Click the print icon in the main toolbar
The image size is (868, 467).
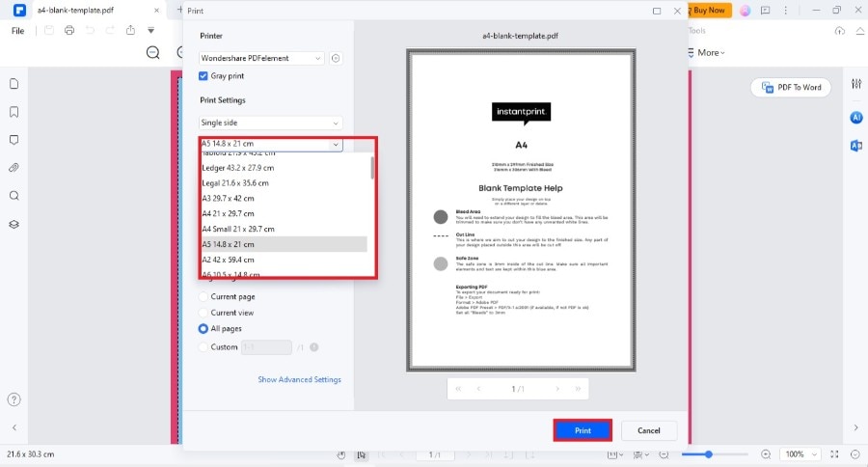point(69,31)
